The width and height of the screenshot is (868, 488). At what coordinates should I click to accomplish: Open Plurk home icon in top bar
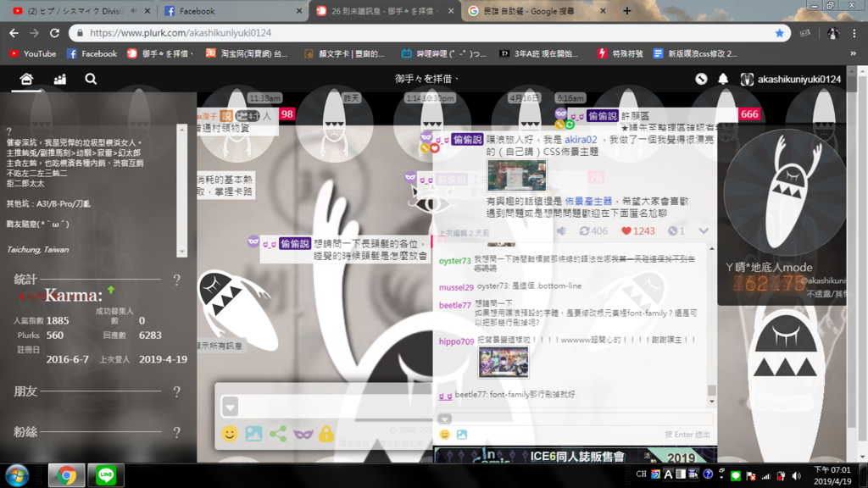(26, 79)
